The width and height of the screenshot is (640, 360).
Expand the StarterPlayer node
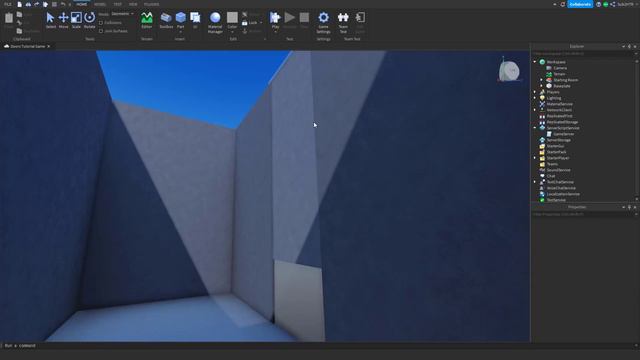(x=535, y=158)
